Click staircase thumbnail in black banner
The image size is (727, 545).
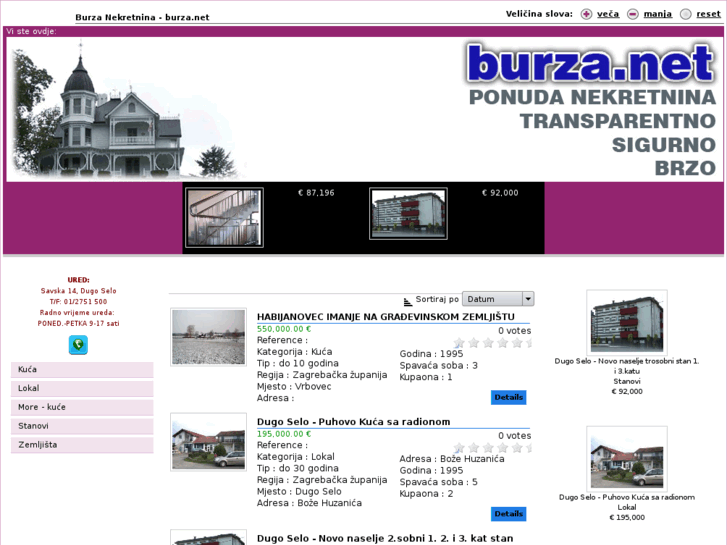click(224, 218)
